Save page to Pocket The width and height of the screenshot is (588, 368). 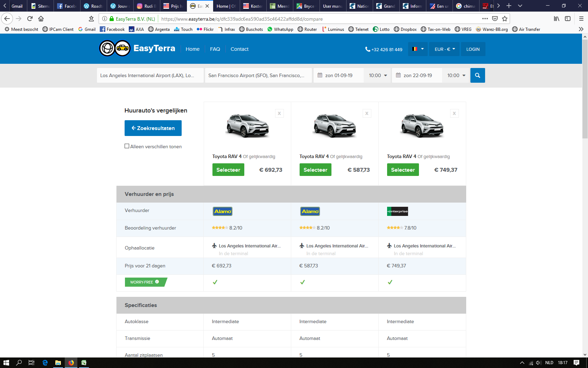495,19
